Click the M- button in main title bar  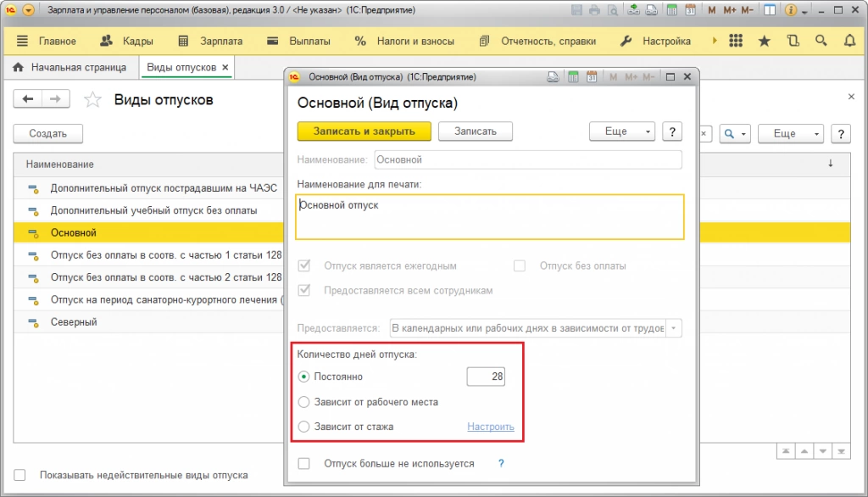point(748,10)
